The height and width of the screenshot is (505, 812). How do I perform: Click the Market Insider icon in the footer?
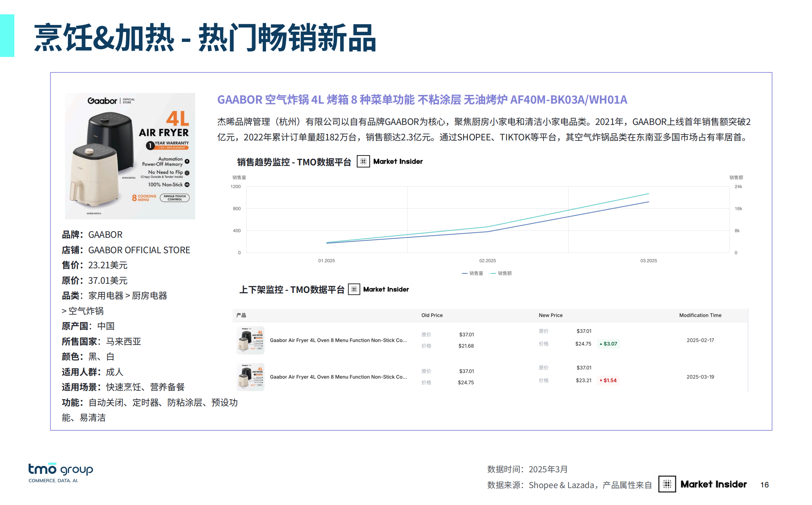pos(667,484)
